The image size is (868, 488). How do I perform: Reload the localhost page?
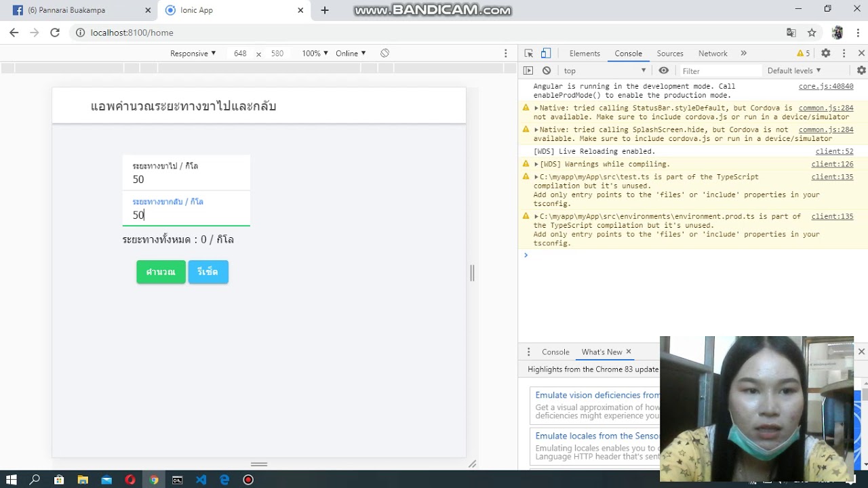point(55,33)
